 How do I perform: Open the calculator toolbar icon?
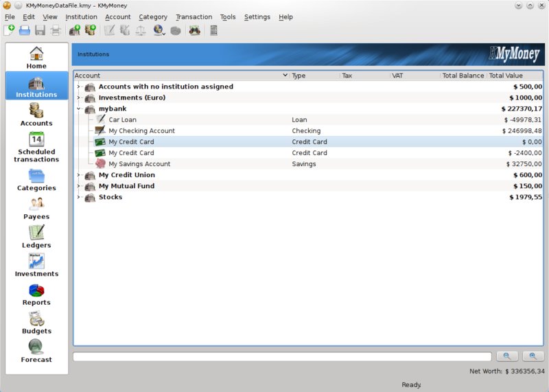click(213, 30)
